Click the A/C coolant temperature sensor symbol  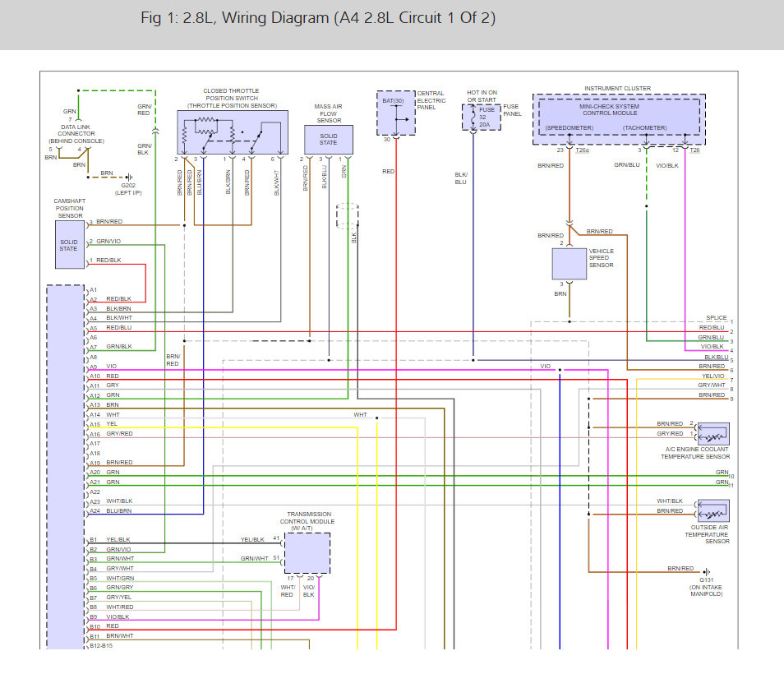pyautogui.click(x=713, y=433)
